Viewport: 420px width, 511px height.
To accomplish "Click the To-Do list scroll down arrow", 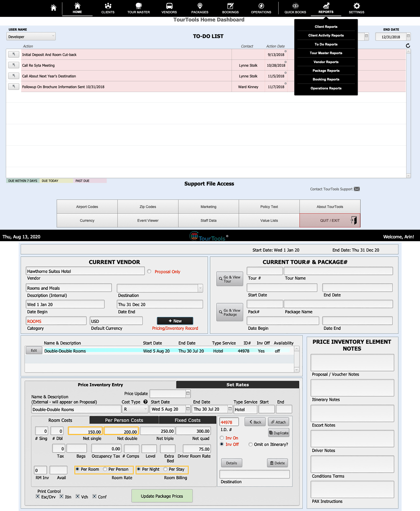I will click(408, 175).
